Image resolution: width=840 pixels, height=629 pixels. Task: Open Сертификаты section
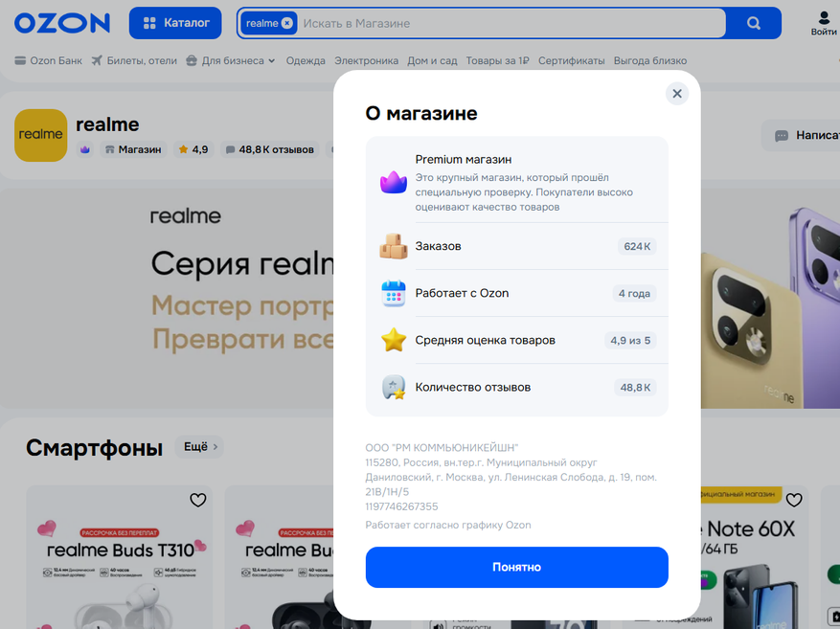tap(571, 60)
